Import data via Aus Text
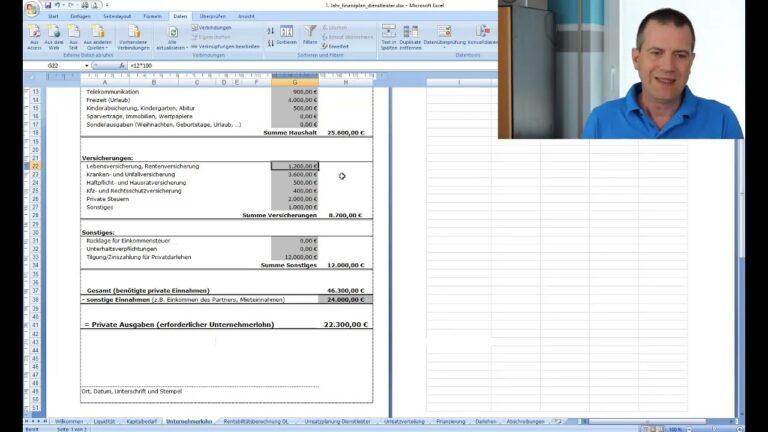Viewport: 768px width, 432px height. pos(73,37)
